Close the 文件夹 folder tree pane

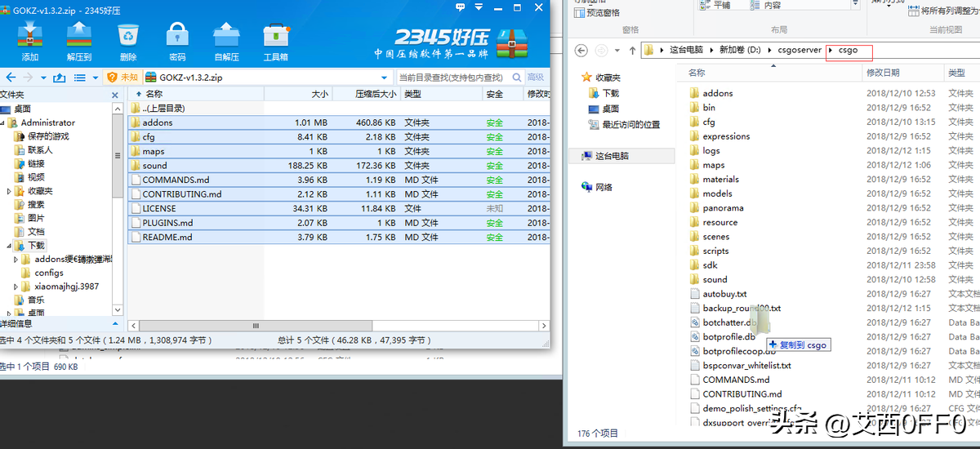coord(116,94)
